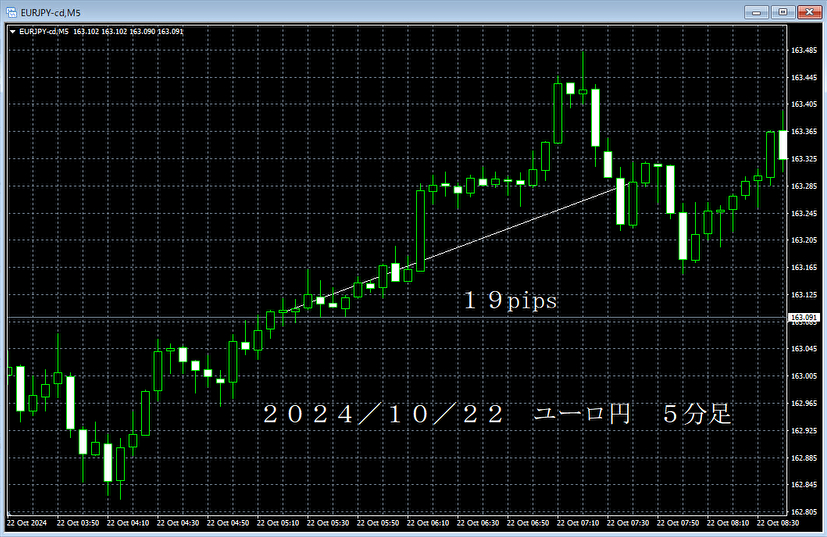Click the 162.965 price scale label
This screenshot has width=827, height=537.
(x=804, y=404)
